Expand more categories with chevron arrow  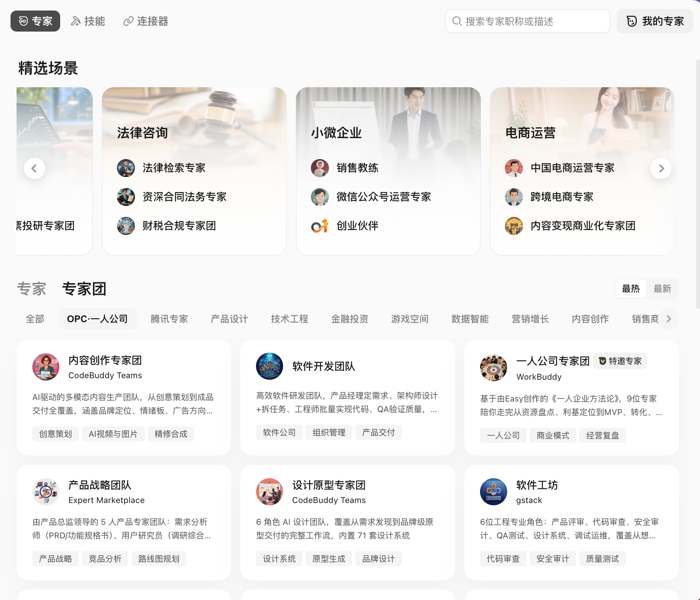click(668, 319)
